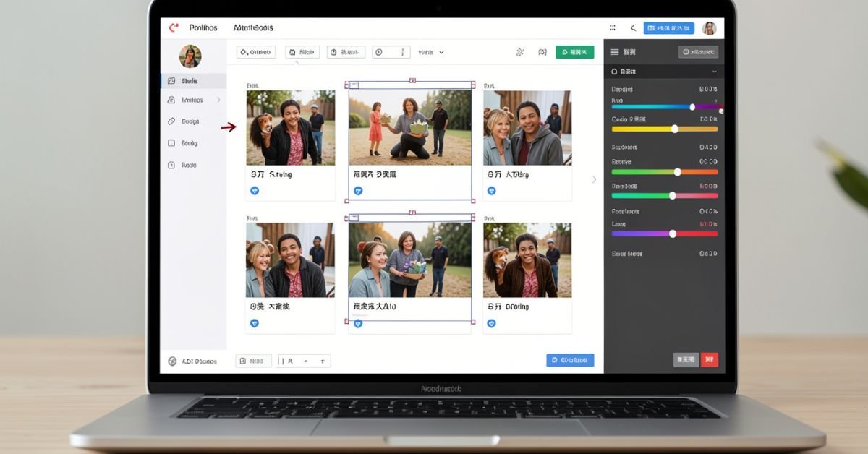868x454 pixels.
Task: Click the globe icon in bottom-left corner
Action: coord(172,361)
